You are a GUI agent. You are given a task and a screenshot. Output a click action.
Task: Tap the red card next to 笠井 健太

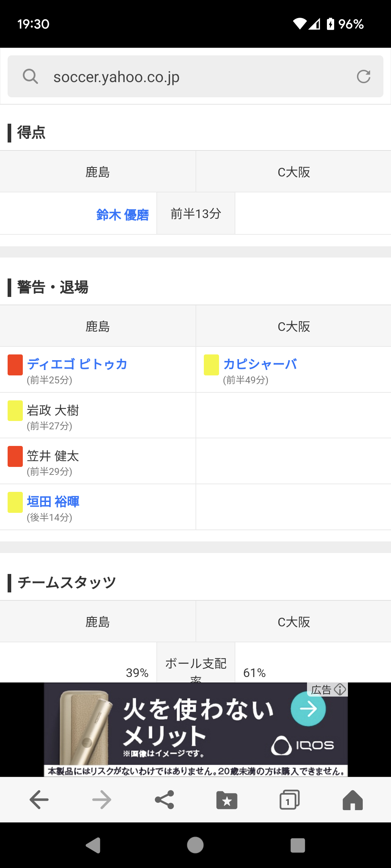coord(15,456)
